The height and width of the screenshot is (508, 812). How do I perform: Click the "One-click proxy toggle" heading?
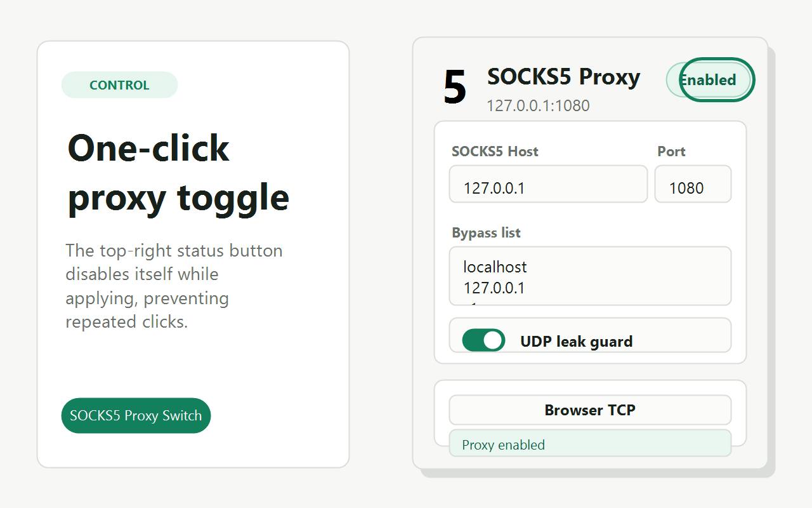pyautogui.click(x=178, y=173)
